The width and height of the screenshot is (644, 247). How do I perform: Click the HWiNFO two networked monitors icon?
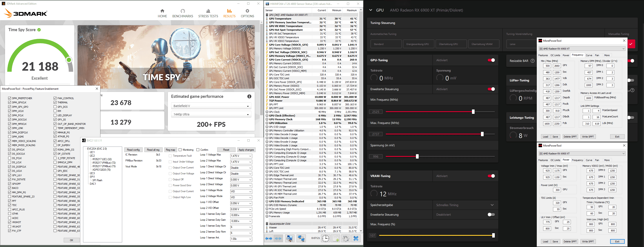coord(301,238)
